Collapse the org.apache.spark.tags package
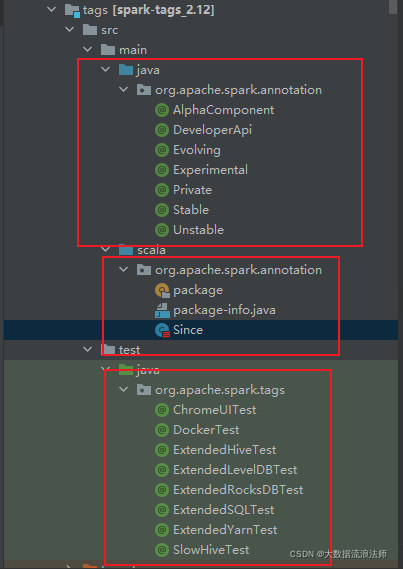This screenshot has width=403, height=569. click(124, 390)
